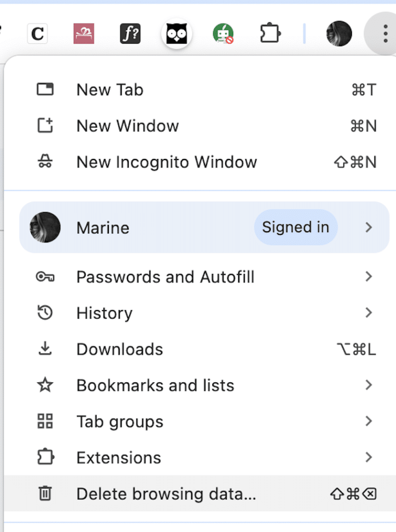
Task: Click the 'Signed in' badge
Action: 296,228
